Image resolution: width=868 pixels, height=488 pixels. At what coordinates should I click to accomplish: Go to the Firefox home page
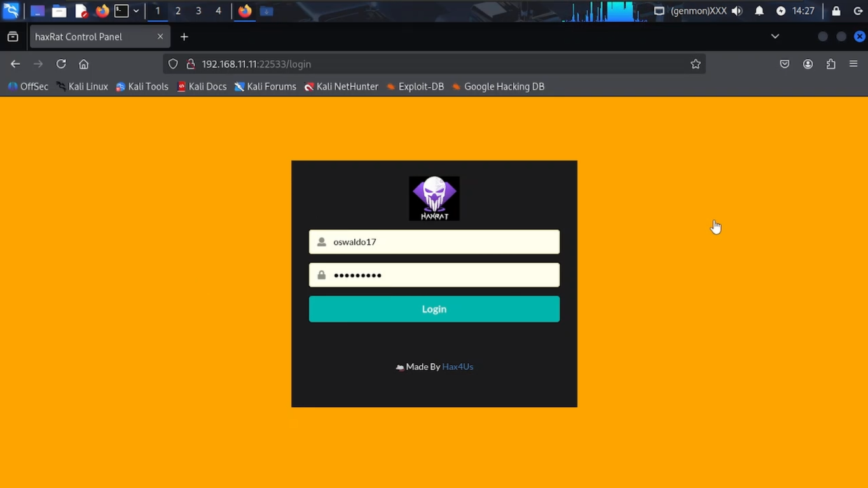tap(83, 64)
